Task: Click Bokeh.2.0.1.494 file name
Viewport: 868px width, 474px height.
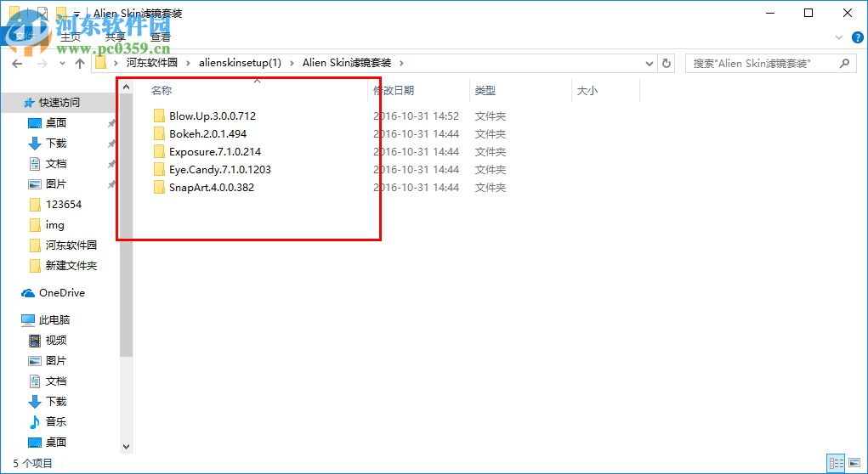Action: pos(208,133)
